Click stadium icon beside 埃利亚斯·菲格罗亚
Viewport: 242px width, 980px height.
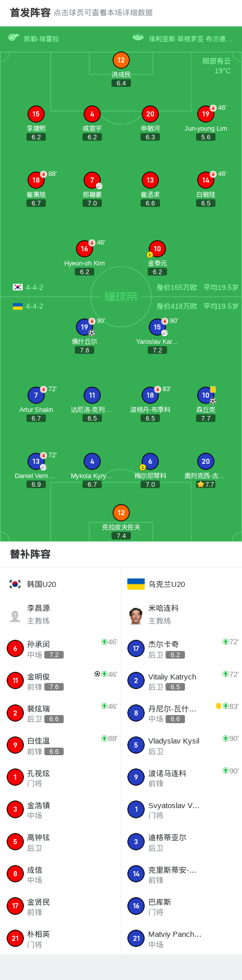(138, 38)
